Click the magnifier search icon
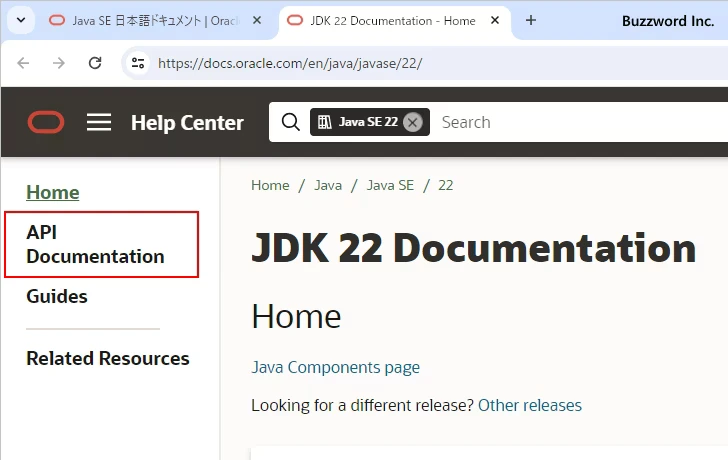The image size is (728, 460). (291, 122)
